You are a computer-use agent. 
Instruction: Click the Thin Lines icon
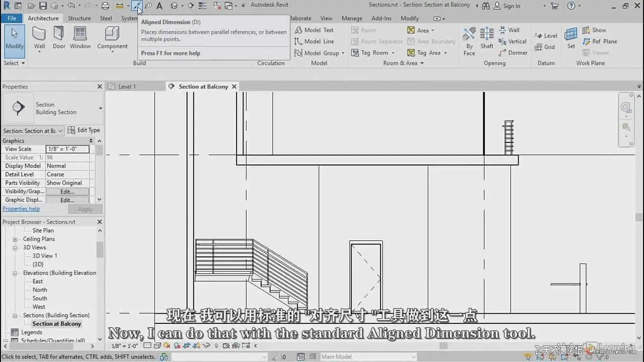pos(202,6)
